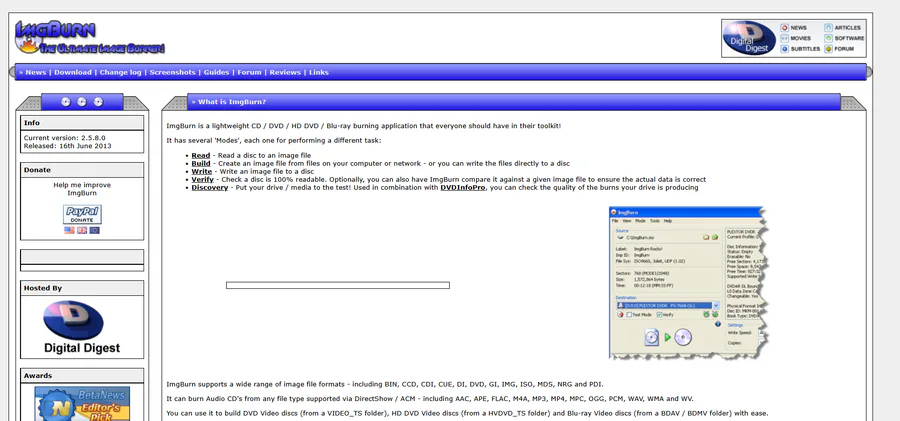Image resolution: width=900 pixels, height=421 pixels.
Task: Click 'ImgBurn supports a wide range' paragraph
Action: [385, 384]
